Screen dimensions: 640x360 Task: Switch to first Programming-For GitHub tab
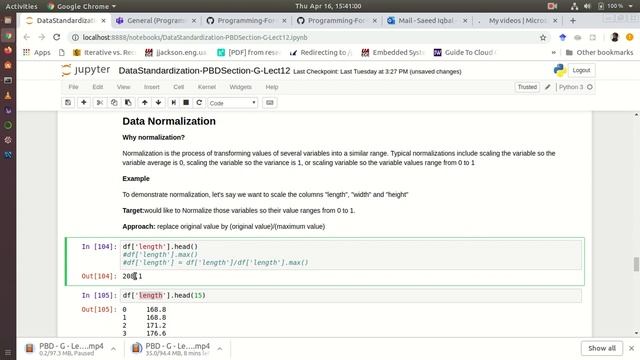(246, 20)
